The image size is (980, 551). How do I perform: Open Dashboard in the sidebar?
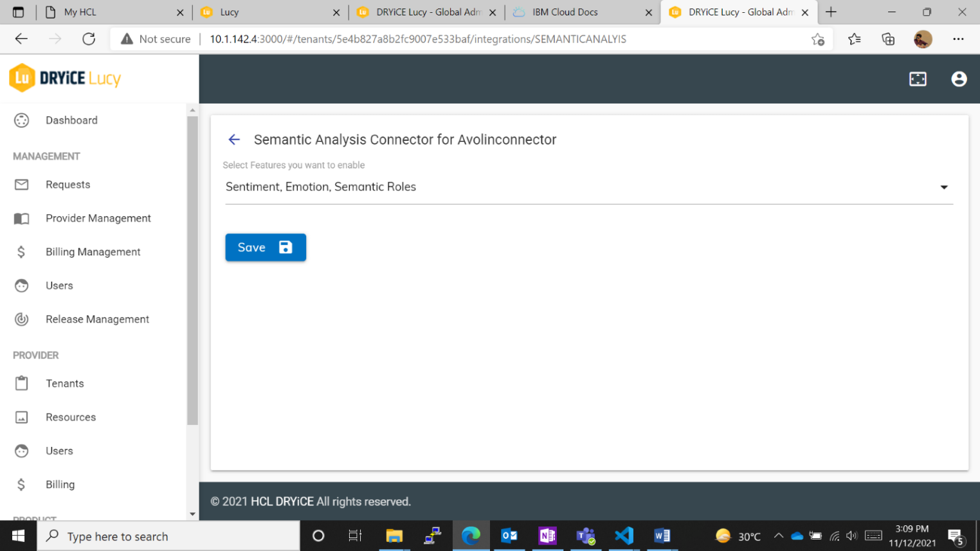coord(93,120)
